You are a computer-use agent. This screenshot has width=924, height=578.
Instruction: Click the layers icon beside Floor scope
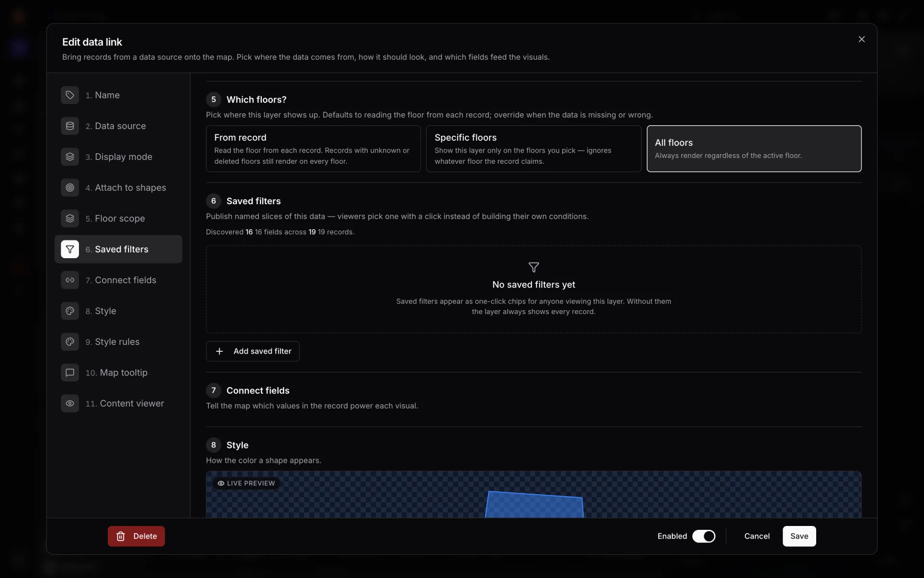(x=70, y=218)
